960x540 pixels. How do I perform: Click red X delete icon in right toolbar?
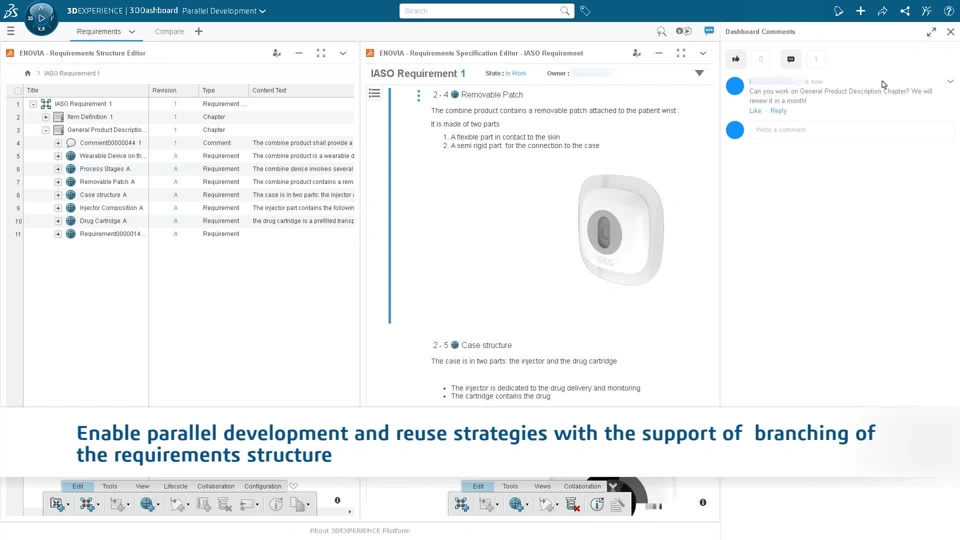pos(573,504)
